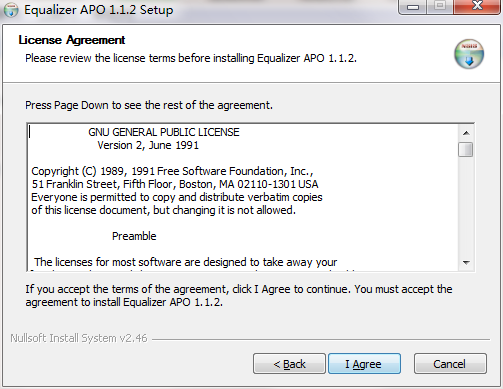The width and height of the screenshot is (503, 389).
Task: Click the Nullsoft Install System v2.46 label
Action: 79,338
